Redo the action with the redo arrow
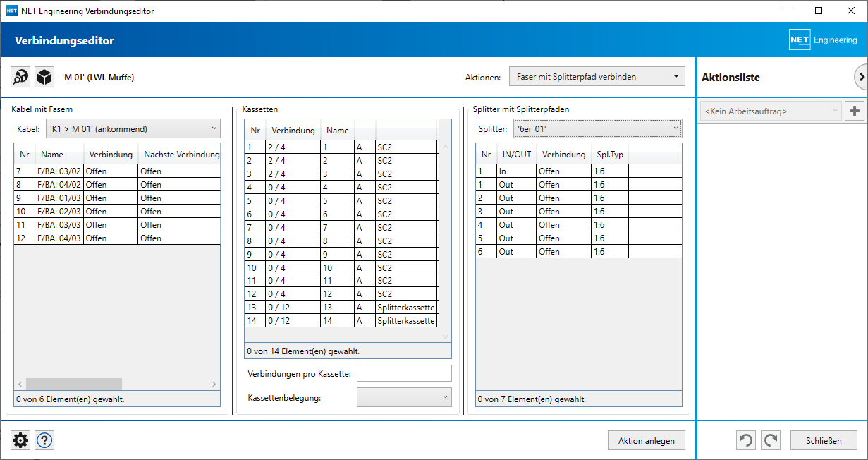Screen dimensions: 868x460 point(771,441)
